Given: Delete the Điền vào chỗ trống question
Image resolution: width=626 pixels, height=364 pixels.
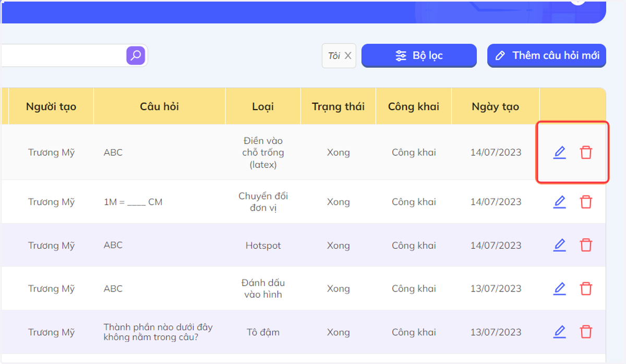Looking at the screenshot, I should coord(586,153).
